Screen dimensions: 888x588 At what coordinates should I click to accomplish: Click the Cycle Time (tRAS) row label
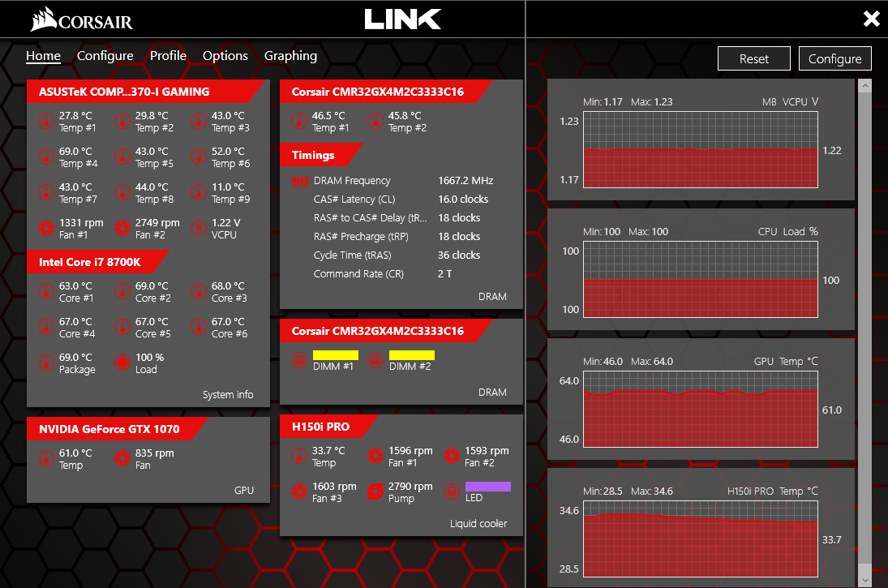pos(352,255)
